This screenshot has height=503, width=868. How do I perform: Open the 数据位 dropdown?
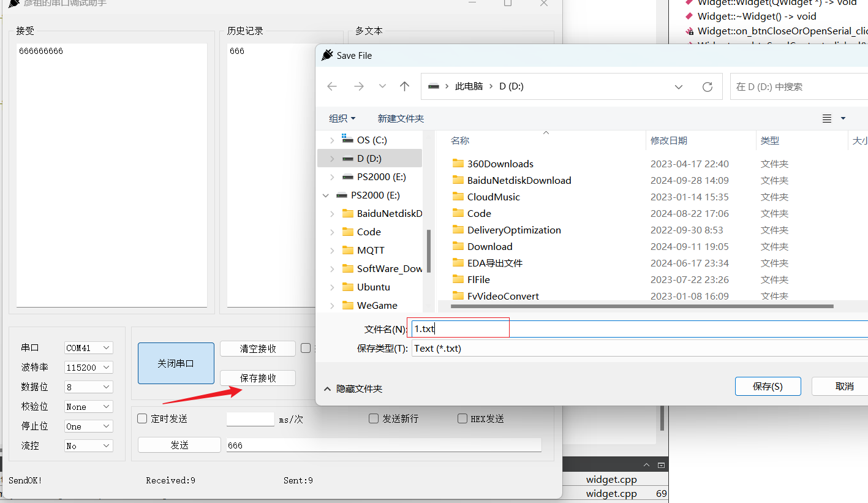coord(89,387)
